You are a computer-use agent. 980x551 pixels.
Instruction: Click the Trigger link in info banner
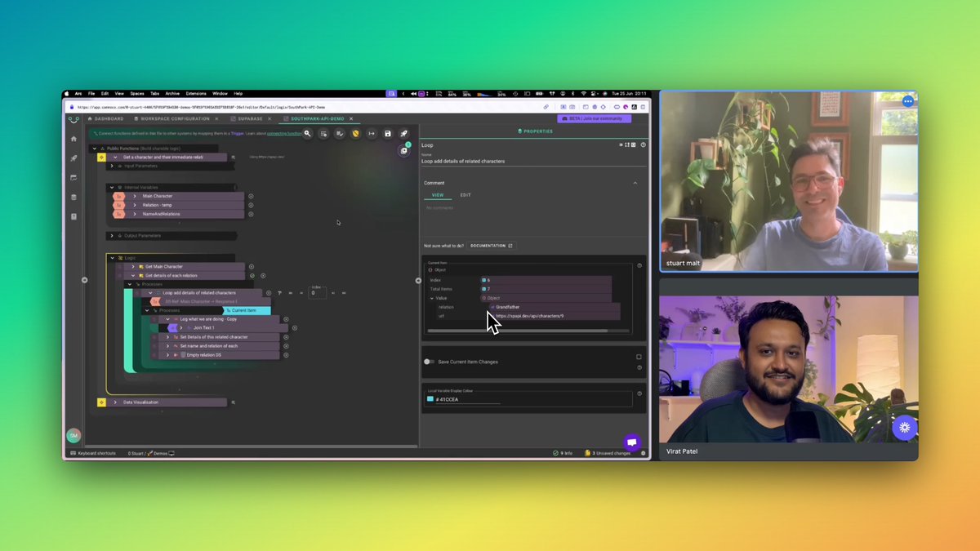[x=238, y=133]
